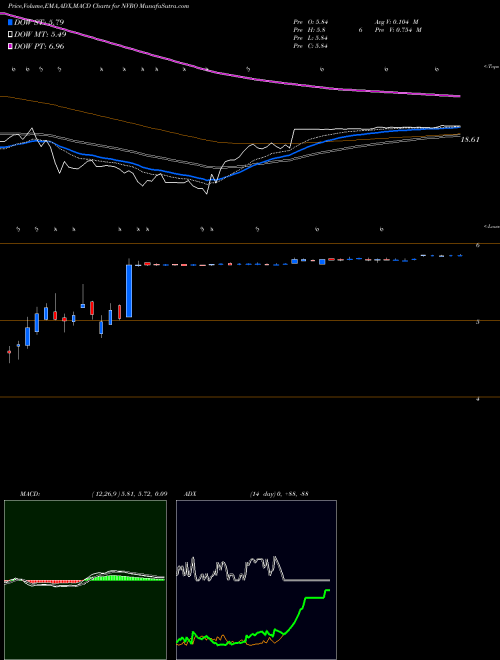Image resolution: width=500 pixels, height=660 pixels.
Task: Select the "DOW PT: 6.96" legend text
Action: pyautogui.click(x=39, y=46)
